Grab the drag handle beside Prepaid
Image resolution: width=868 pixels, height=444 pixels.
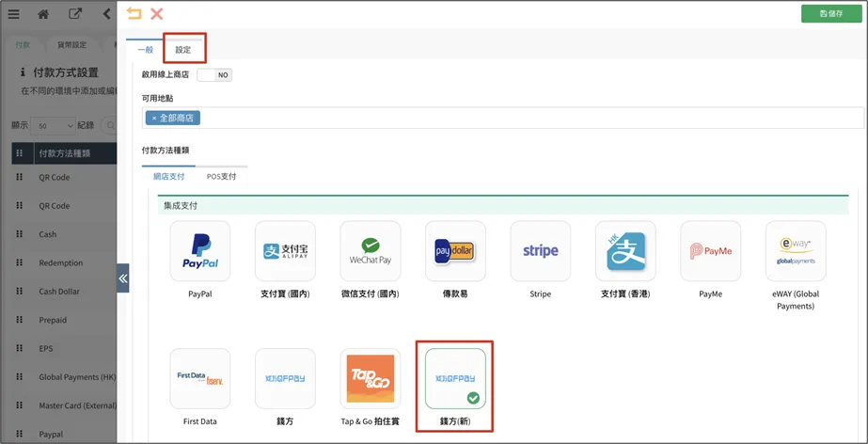point(20,320)
